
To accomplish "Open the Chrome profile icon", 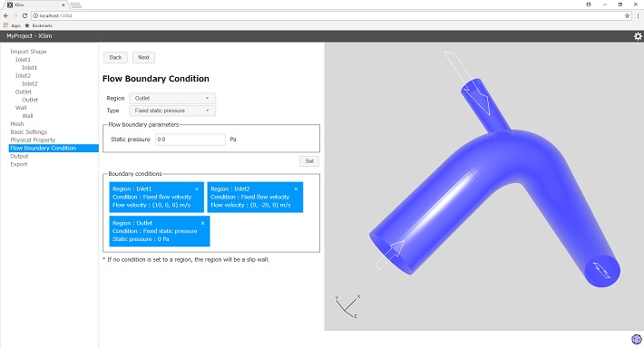I will tap(589, 5).
